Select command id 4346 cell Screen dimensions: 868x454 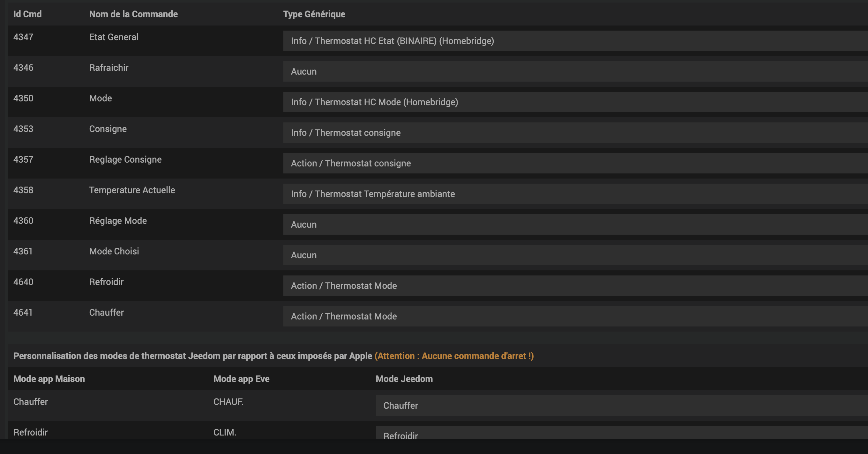pyautogui.click(x=23, y=68)
